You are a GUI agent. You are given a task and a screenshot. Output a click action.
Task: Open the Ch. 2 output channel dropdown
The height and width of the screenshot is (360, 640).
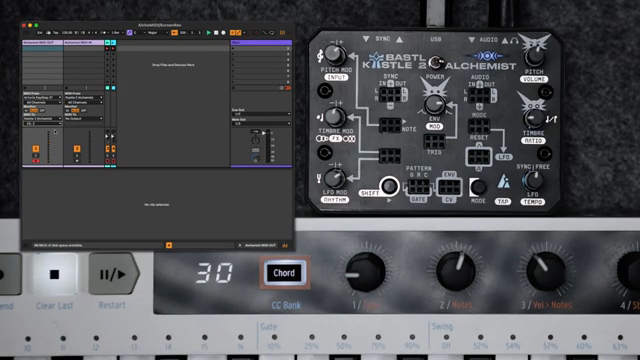click(42, 123)
